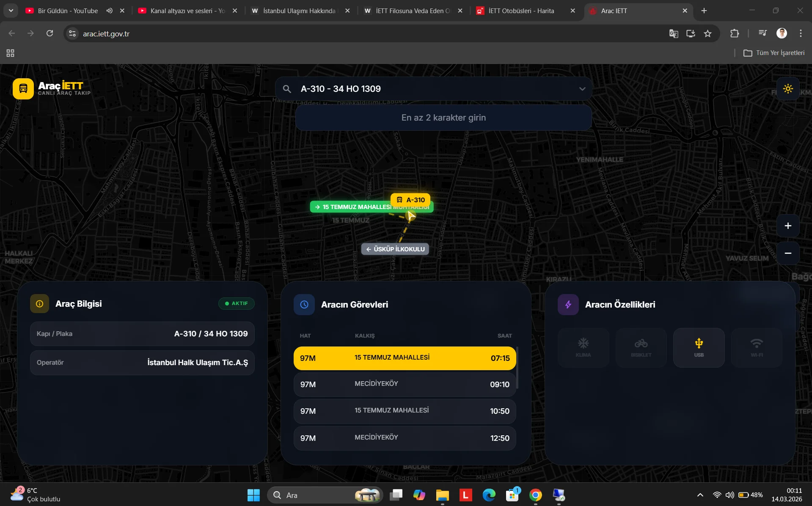Zoom in the map with plus button
The image size is (812, 506).
787,226
